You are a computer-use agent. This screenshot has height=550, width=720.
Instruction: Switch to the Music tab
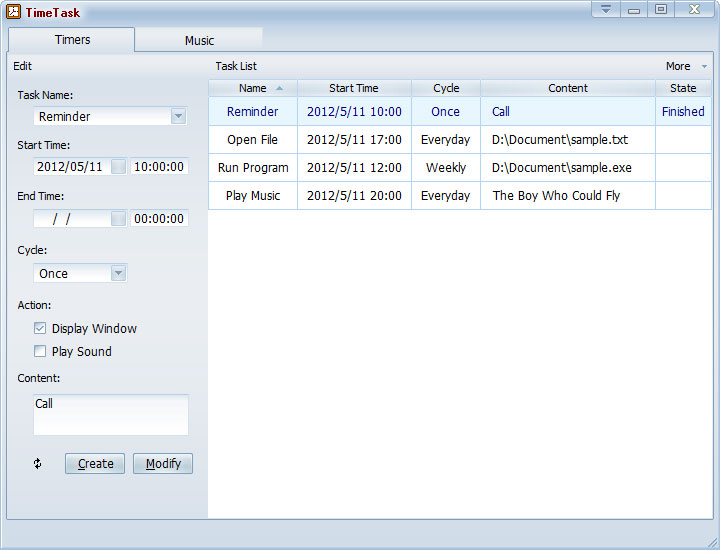pyautogui.click(x=199, y=41)
